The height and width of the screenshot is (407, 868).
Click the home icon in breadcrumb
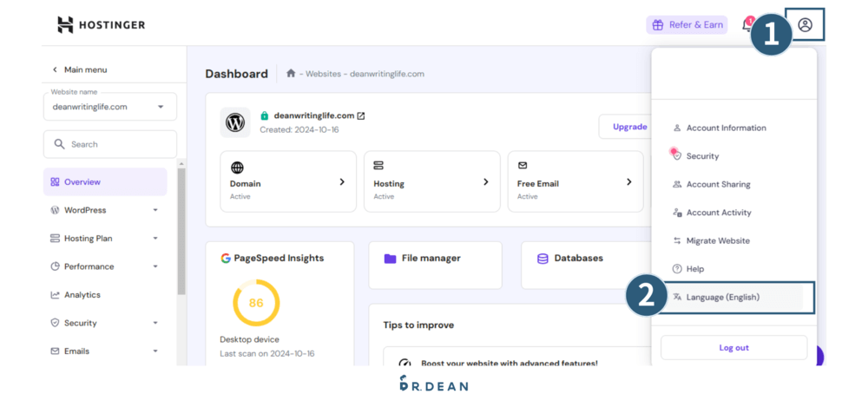[291, 74]
